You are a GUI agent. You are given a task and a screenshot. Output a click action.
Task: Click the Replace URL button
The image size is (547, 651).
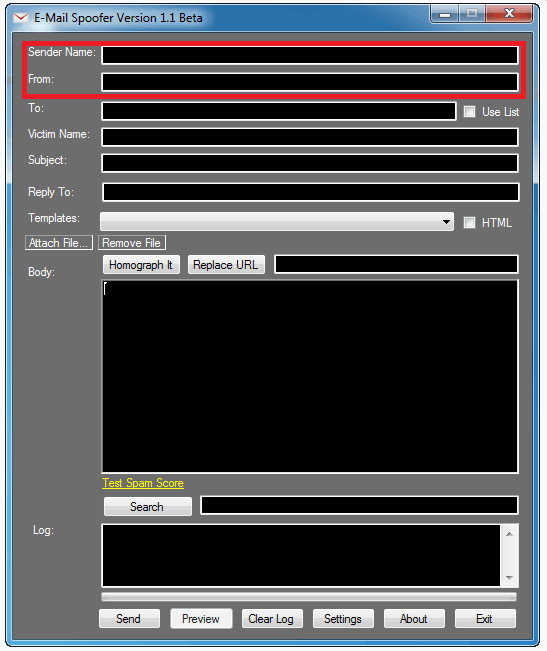226,265
